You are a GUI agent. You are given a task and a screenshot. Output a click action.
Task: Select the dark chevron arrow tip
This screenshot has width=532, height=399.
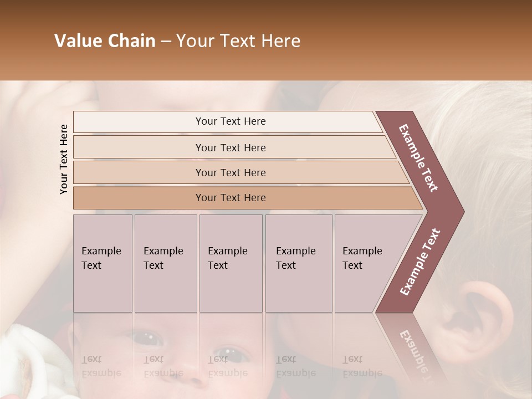(448, 212)
